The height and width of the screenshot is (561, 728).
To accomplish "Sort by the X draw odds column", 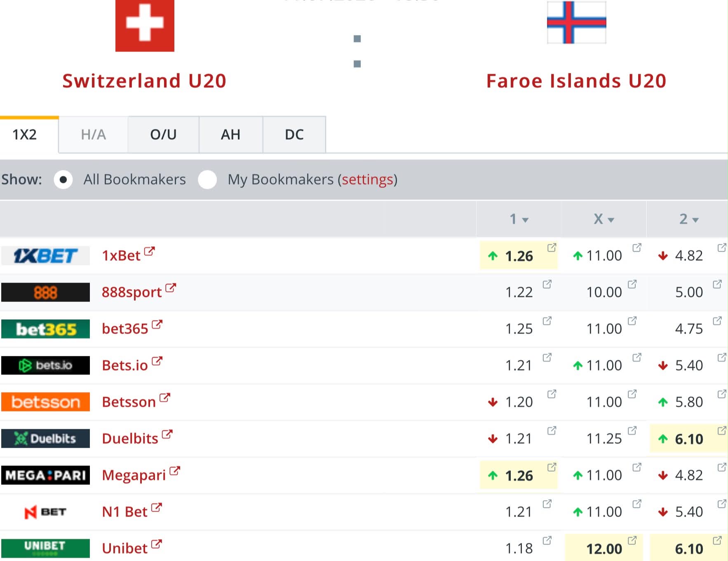I will click(x=604, y=219).
